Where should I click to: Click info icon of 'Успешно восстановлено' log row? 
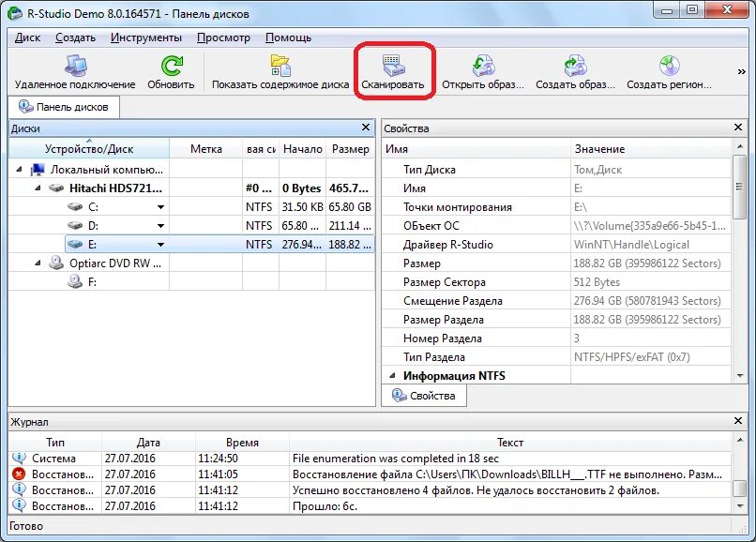[x=19, y=489]
